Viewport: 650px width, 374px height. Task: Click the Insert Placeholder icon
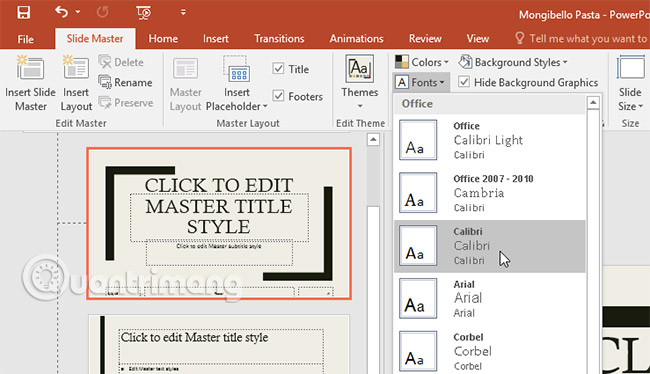coord(237,70)
